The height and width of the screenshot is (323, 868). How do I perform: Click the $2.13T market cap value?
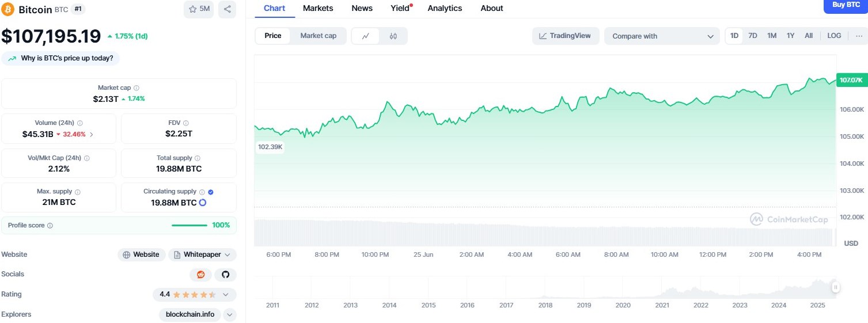(x=105, y=99)
